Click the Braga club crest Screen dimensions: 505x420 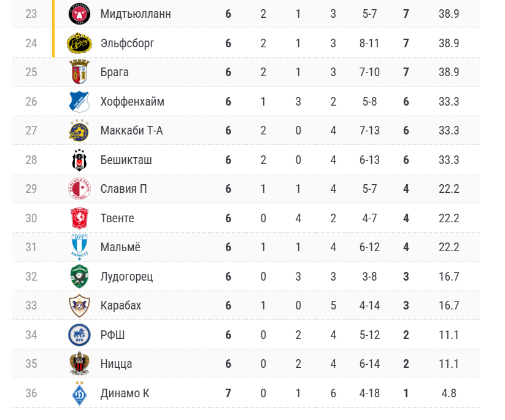tap(79, 72)
